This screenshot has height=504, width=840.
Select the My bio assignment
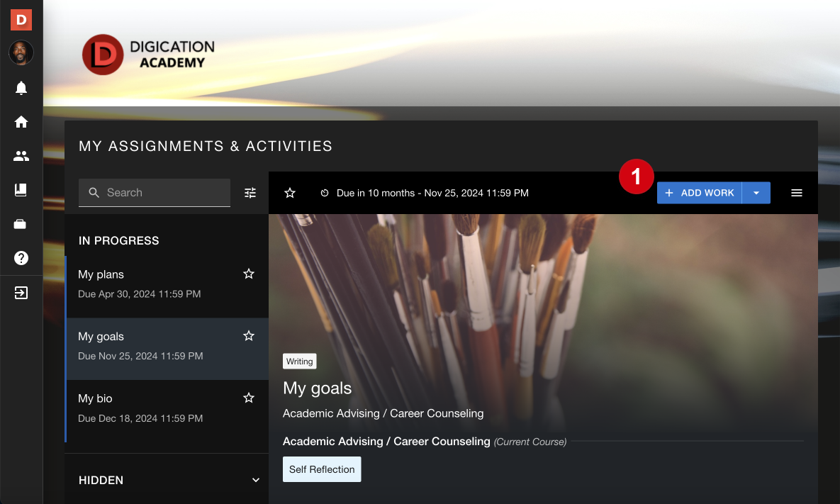[x=142, y=408]
